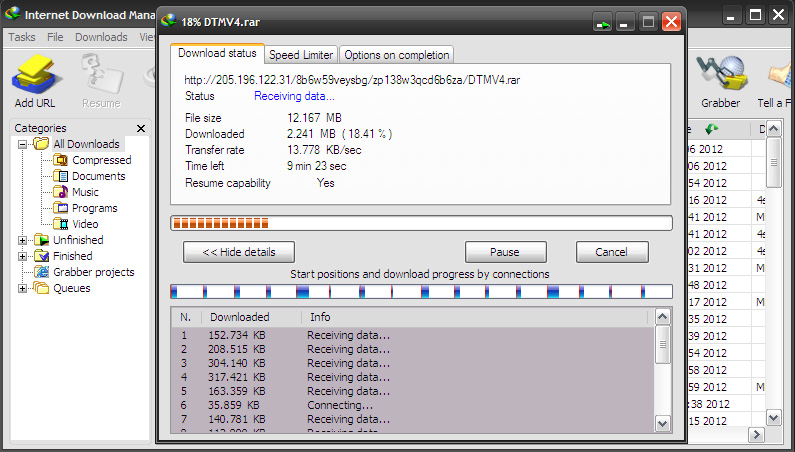
Task: Click main download list scroll up arrow
Action: 773,129
